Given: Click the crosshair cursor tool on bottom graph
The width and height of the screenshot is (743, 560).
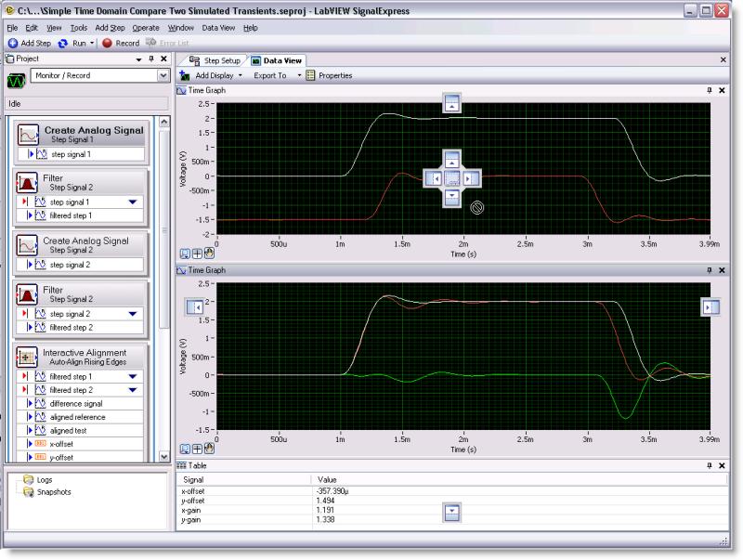Looking at the screenshot, I should (x=198, y=448).
